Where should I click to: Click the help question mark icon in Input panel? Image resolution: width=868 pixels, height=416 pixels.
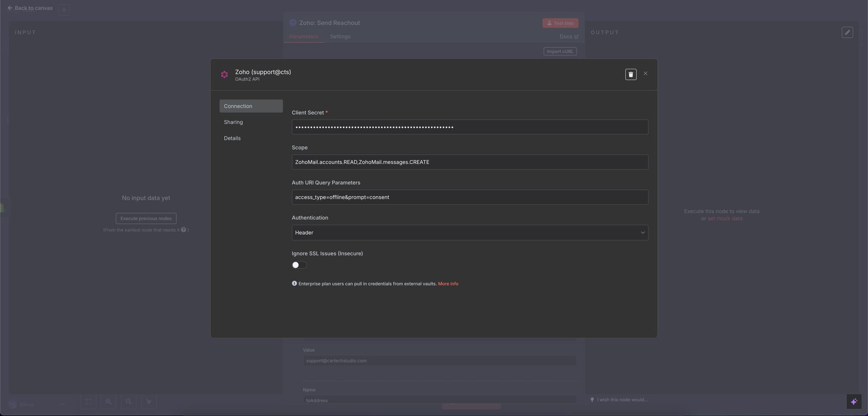184,230
